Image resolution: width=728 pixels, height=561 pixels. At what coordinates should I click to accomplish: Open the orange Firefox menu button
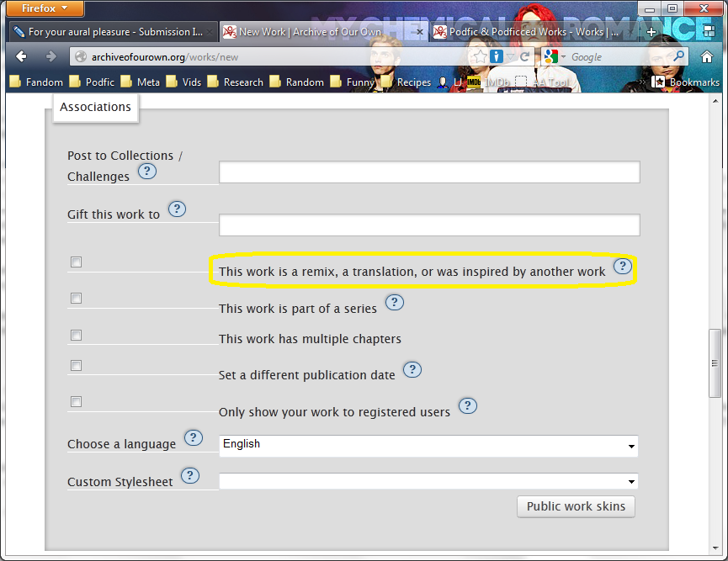coord(45,9)
